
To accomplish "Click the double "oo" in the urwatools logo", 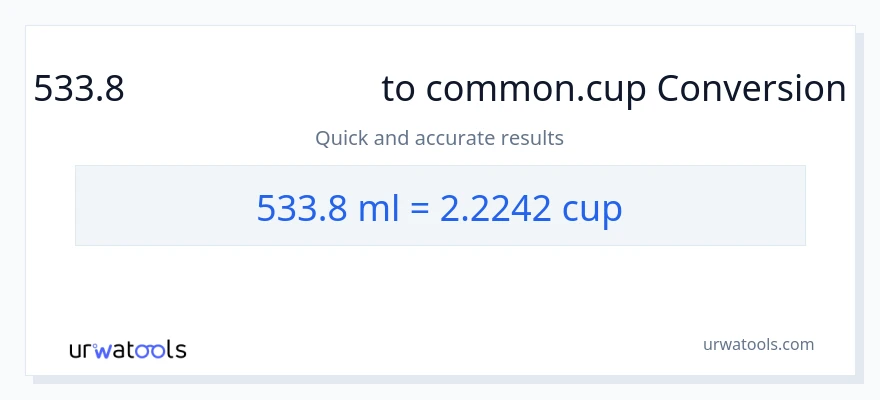I will click(147, 350).
